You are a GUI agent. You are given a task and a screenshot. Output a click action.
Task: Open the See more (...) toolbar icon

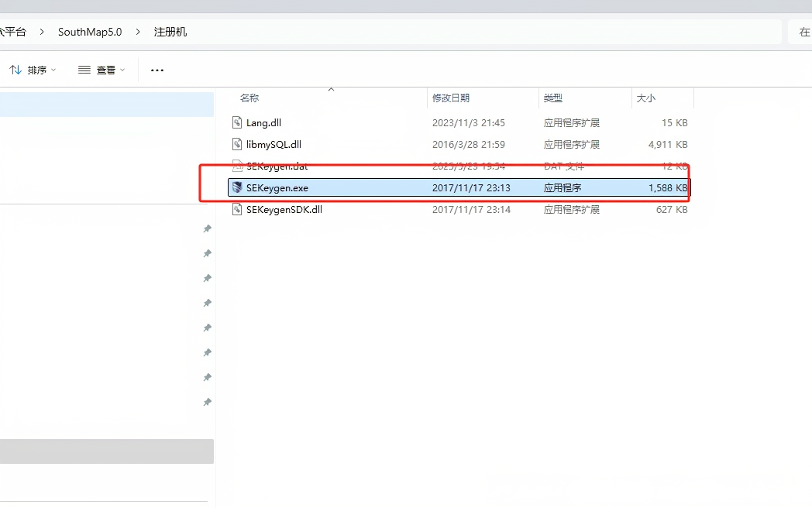(157, 70)
